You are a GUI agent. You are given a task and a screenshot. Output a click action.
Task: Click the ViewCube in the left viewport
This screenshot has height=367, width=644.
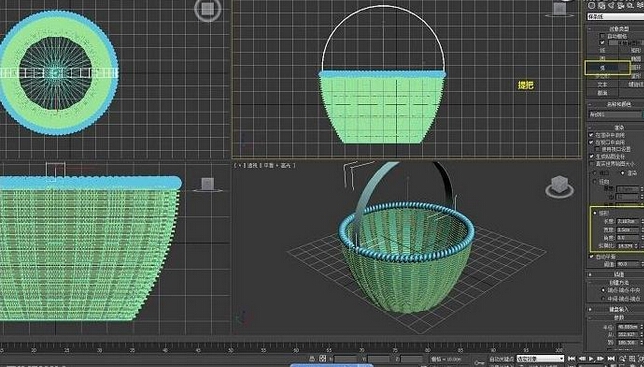(207, 184)
